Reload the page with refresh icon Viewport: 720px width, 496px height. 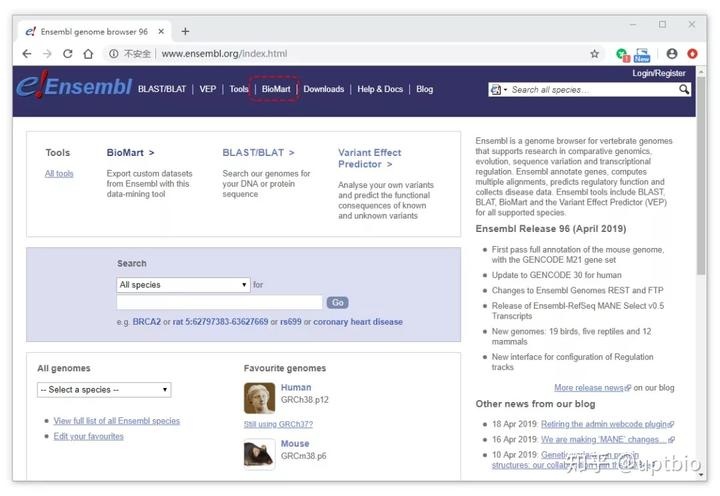pyautogui.click(x=68, y=54)
